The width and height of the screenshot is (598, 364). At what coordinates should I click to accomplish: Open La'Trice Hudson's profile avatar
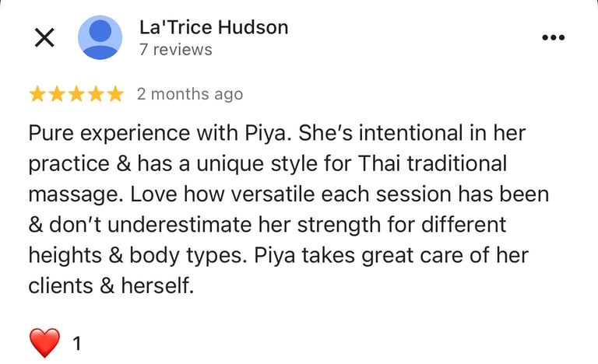pyautogui.click(x=100, y=37)
